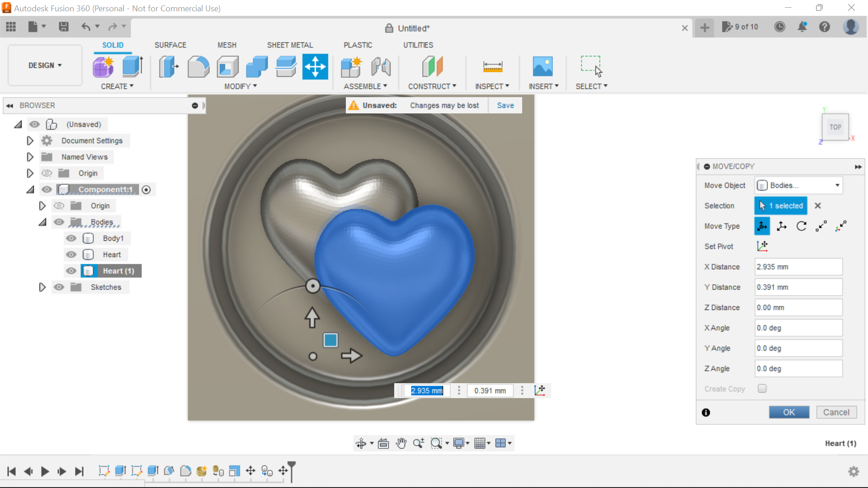Switch to the SURFACE tab
Screen dimensions: 868x488
pos(170,45)
